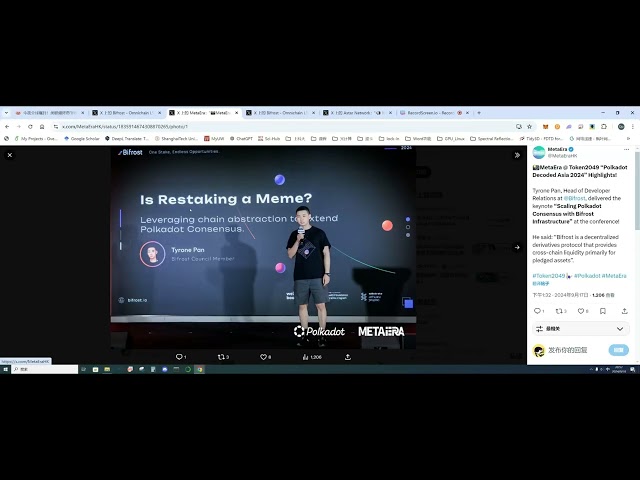
Task: Open the three-dot more menu on the MetaEra tweet
Action: point(626,149)
